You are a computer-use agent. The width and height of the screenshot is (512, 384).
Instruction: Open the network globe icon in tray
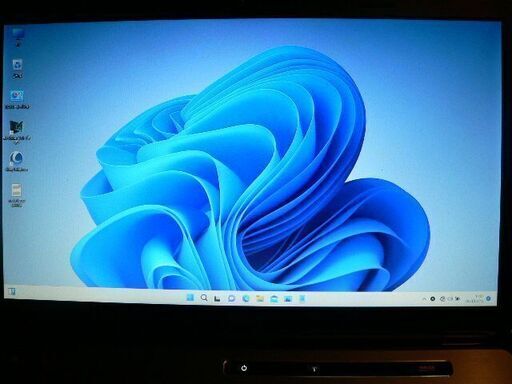(x=443, y=299)
